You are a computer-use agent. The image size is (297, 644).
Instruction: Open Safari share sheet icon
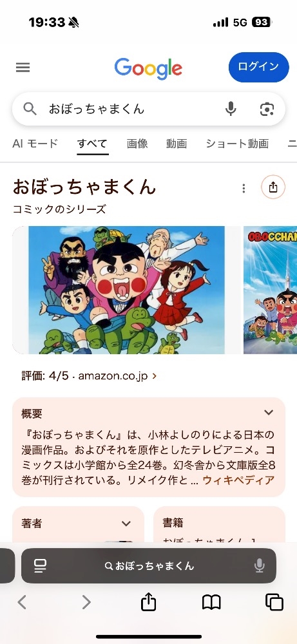click(148, 603)
